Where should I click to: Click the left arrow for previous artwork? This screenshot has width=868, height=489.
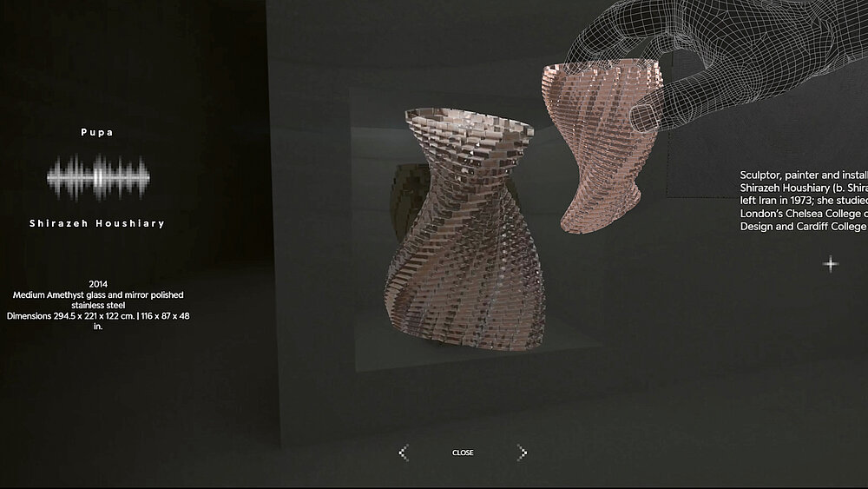pos(404,453)
